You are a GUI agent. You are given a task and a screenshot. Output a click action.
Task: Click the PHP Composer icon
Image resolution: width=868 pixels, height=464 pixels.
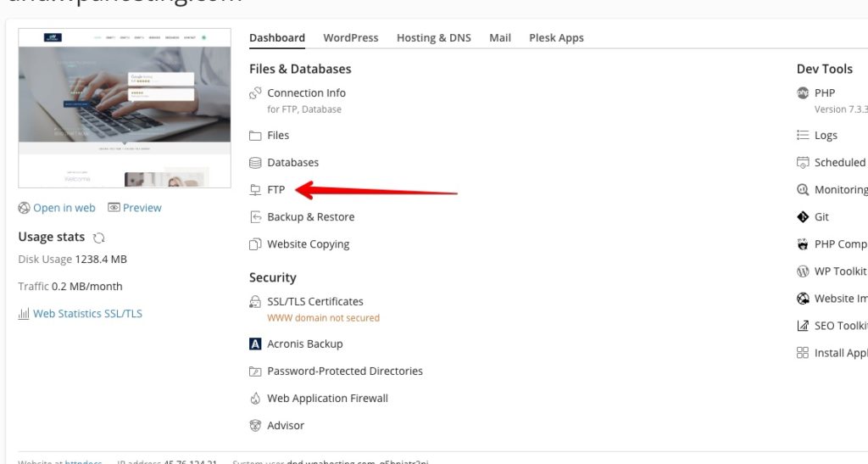pyautogui.click(x=803, y=244)
